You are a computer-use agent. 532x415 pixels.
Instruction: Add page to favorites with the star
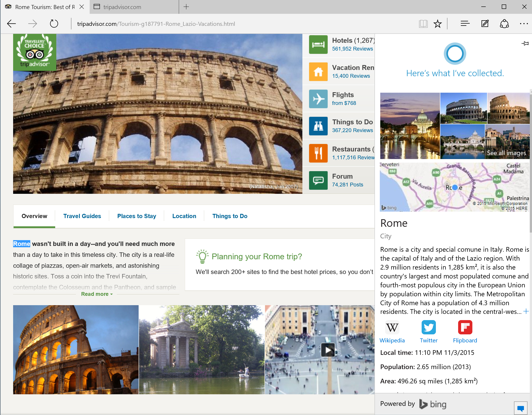tap(437, 24)
